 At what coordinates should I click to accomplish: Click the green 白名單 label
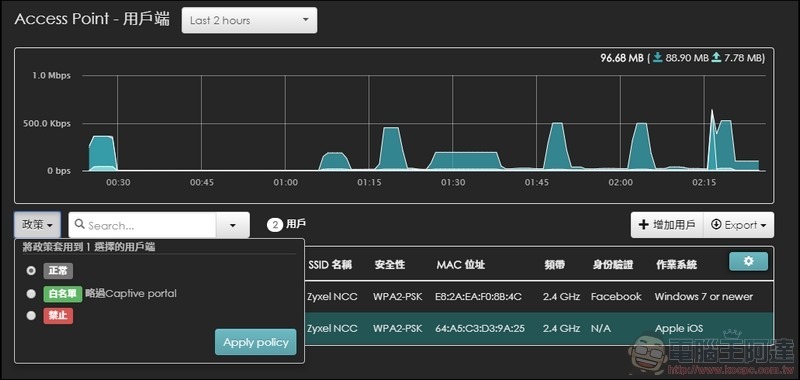point(63,294)
